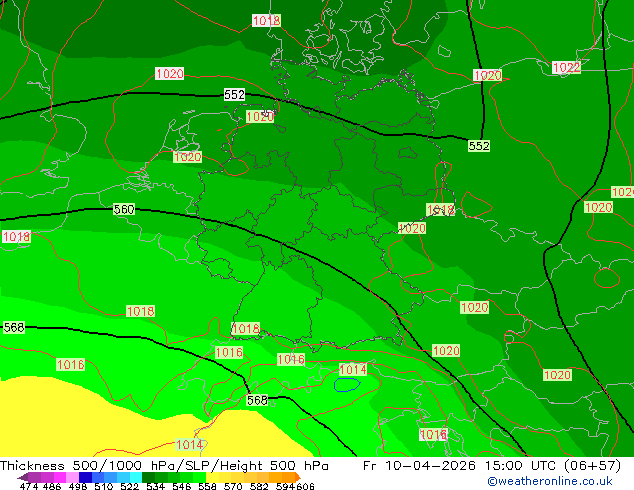Click the 474 value on the legend scale
The width and height of the screenshot is (634, 490).
coord(29,486)
